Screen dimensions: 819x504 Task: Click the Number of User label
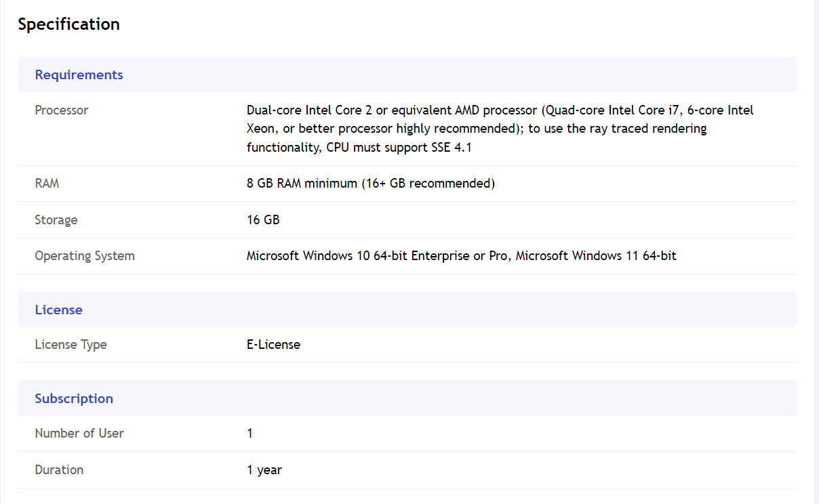coord(79,434)
